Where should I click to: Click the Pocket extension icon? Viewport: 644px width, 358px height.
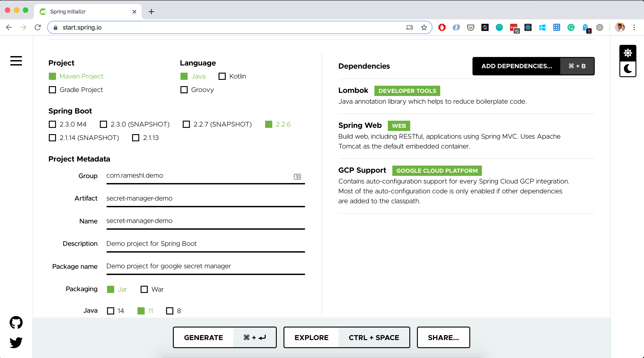[470, 28]
